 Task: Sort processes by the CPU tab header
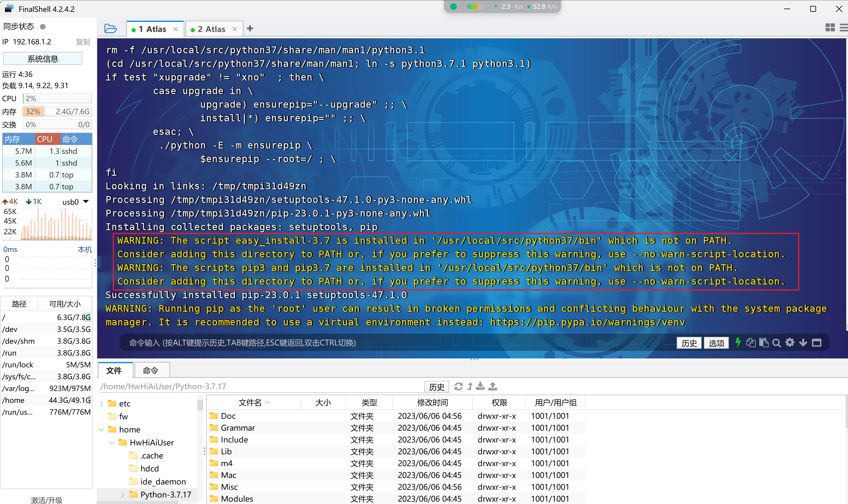click(48, 139)
